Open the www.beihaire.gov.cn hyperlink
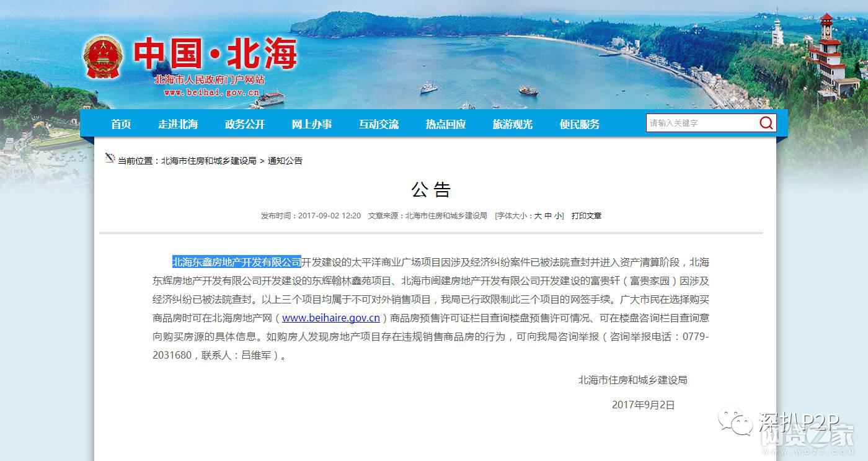The image size is (868, 461). (332, 318)
